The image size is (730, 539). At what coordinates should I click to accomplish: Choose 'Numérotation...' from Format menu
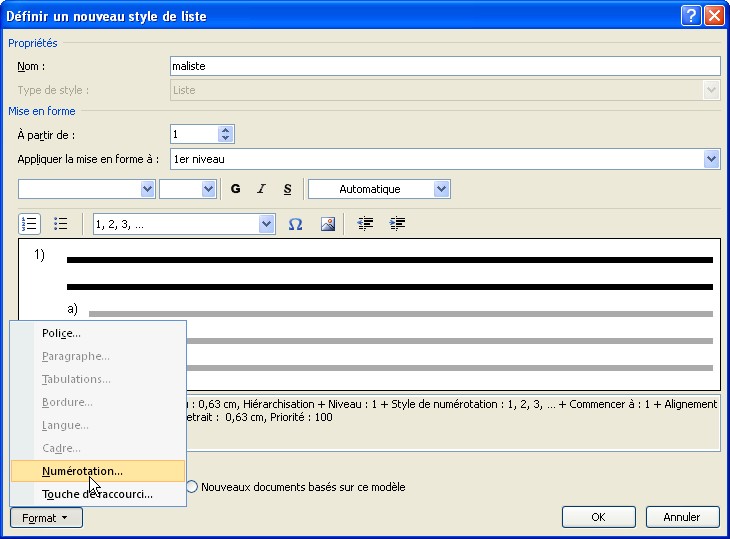tap(83, 471)
